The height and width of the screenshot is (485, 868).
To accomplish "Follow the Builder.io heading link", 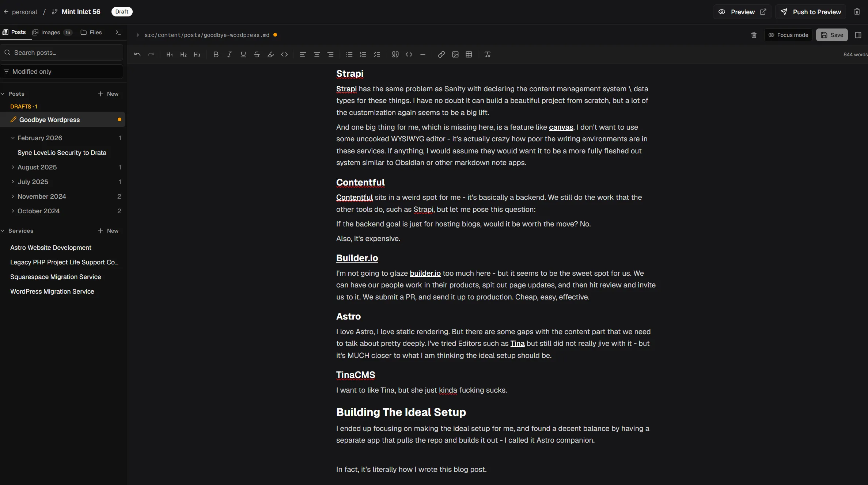I will point(357,258).
